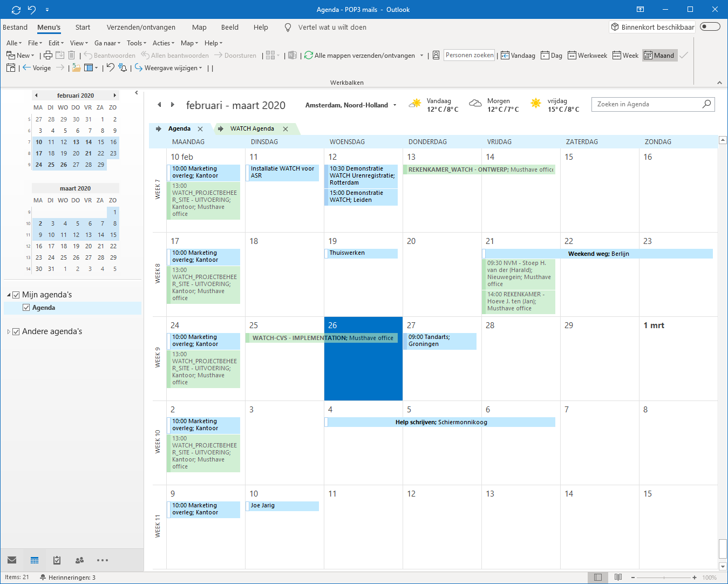Go to next month with right calendar arrow

click(172, 105)
